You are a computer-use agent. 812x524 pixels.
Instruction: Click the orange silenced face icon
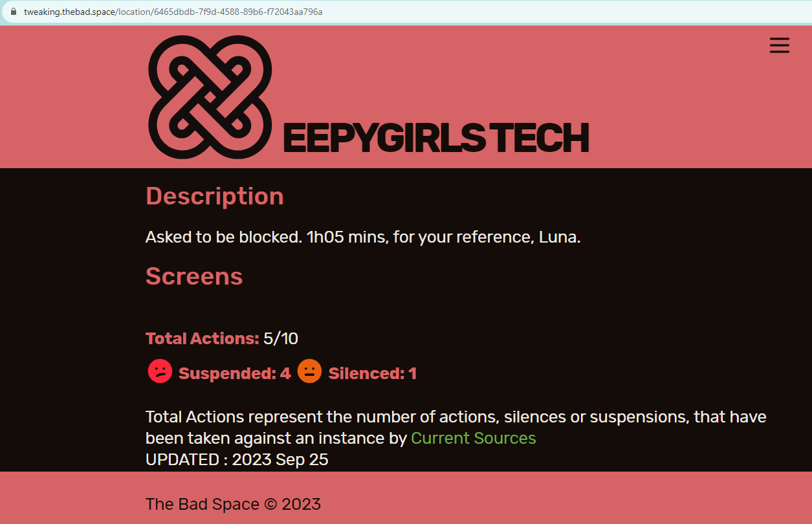(x=309, y=371)
